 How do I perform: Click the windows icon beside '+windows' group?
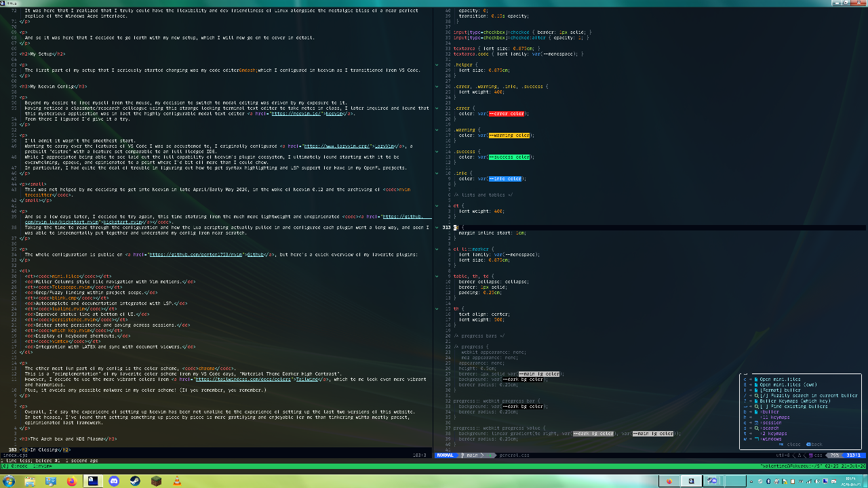pos(757,439)
